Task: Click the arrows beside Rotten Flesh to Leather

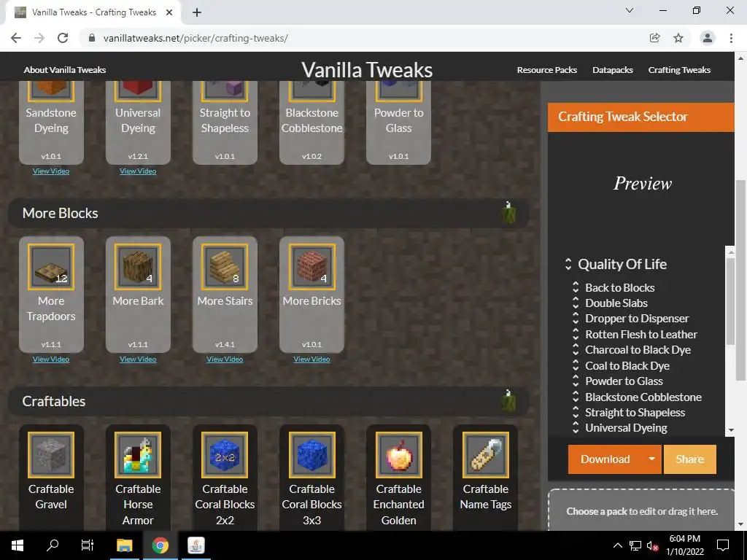Action: coord(576,334)
